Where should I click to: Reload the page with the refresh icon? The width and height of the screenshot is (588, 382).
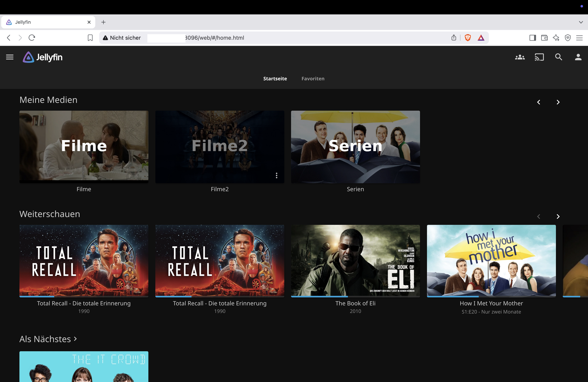(32, 38)
